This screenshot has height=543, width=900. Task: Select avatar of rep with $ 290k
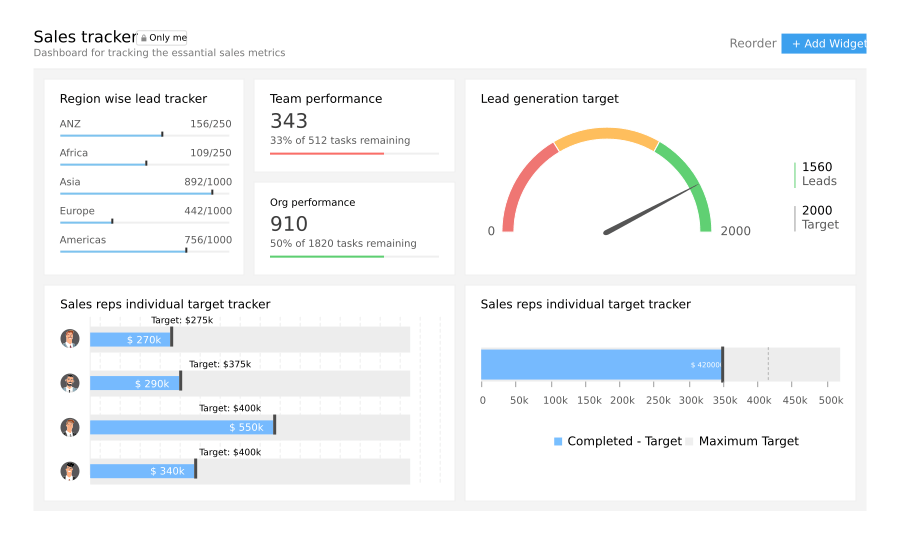point(70,383)
